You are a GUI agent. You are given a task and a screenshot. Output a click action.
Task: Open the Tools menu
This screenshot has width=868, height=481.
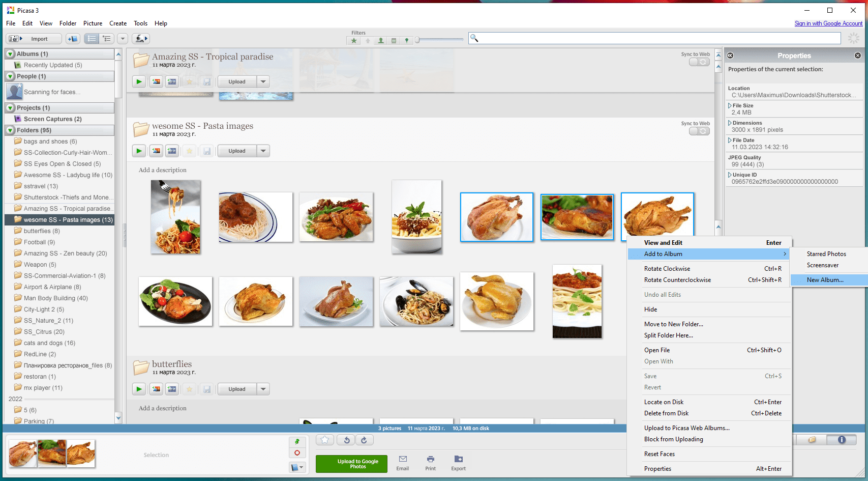140,23
